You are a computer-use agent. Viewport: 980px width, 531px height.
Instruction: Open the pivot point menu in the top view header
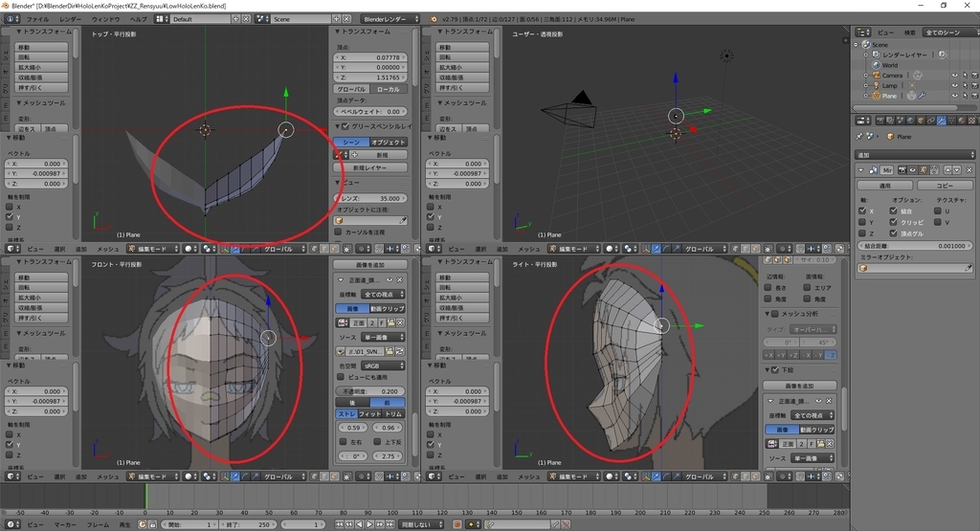point(210,249)
